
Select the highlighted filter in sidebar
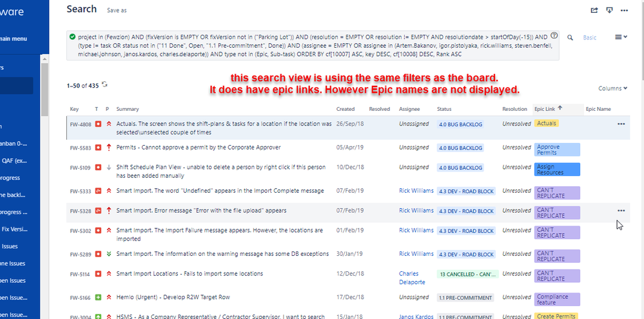(x=16, y=86)
